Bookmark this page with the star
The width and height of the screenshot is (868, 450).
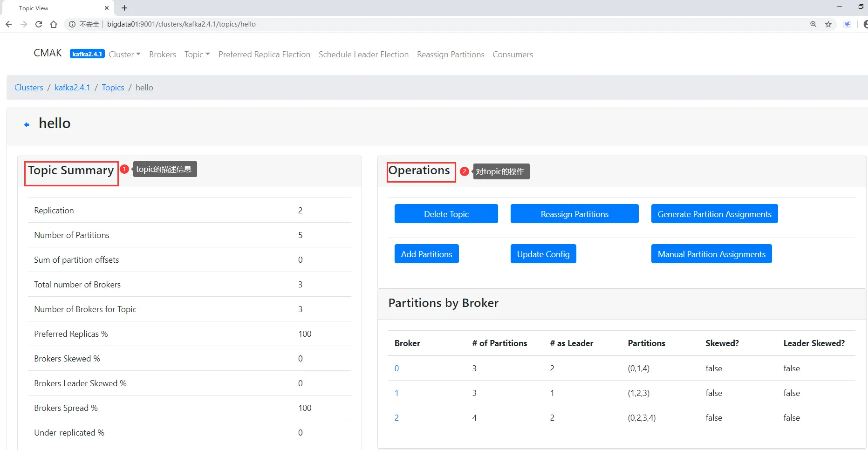pos(828,24)
